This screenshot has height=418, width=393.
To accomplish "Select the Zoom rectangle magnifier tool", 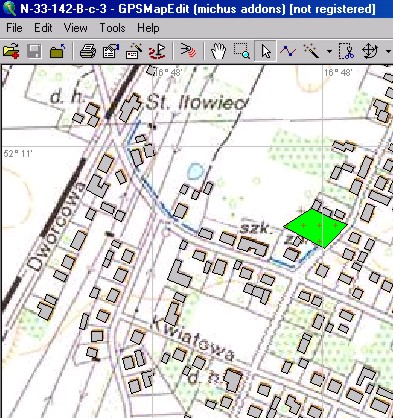I will pos(242,51).
